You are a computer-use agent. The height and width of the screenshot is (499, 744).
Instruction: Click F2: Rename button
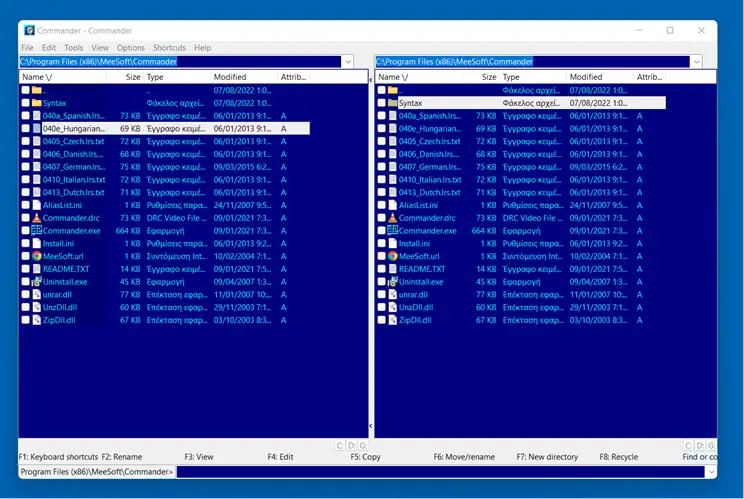[x=122, y=457]
